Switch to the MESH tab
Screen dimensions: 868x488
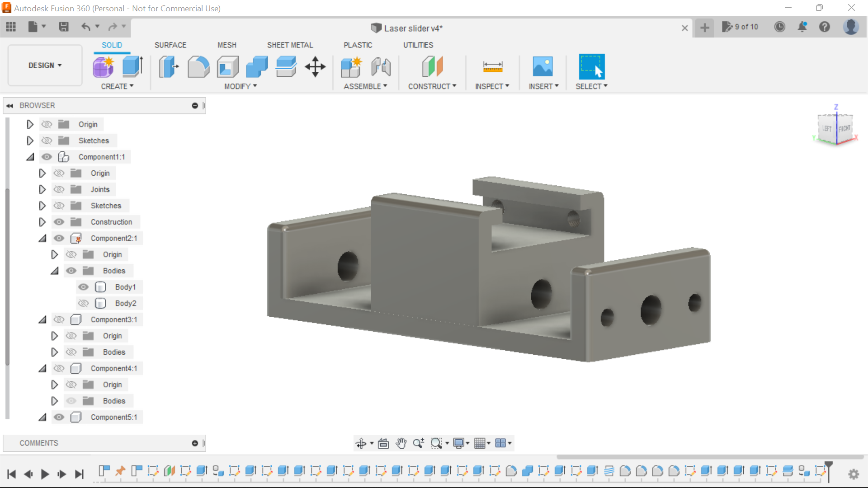(x=227, y=45)
